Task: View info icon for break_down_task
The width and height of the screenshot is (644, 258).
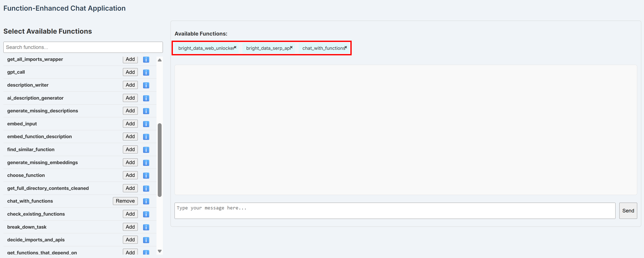Action: (x=146, y=227)
